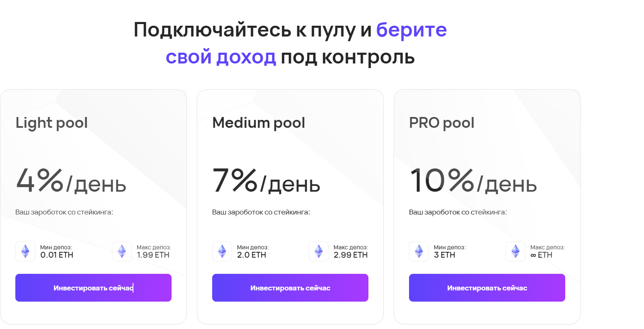Select the Light pool card title
Image resolution: width=644 pixels, height=329 pixels.
(52, 123)
